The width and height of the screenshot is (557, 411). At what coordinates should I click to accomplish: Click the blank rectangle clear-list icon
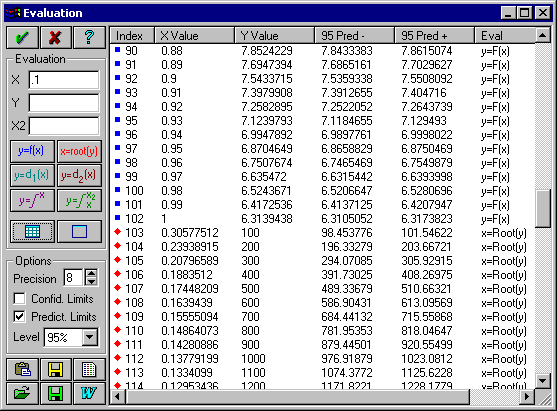79,232
